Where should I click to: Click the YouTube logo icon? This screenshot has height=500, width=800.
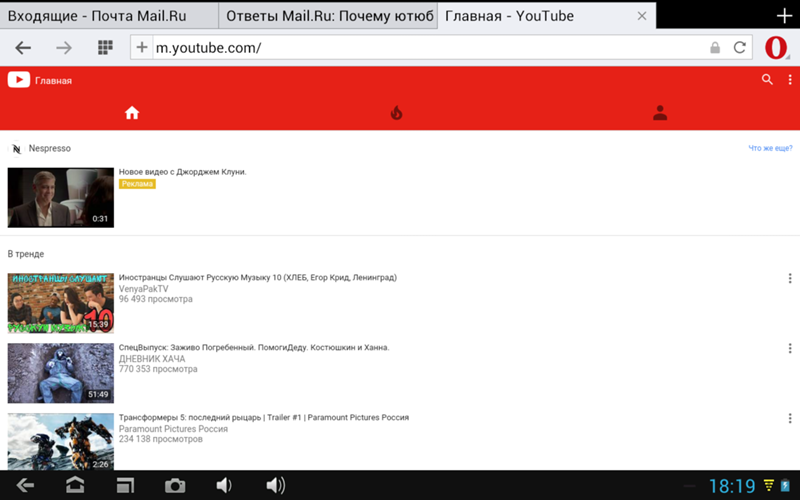pyautogui.click(x=19, y=80)
